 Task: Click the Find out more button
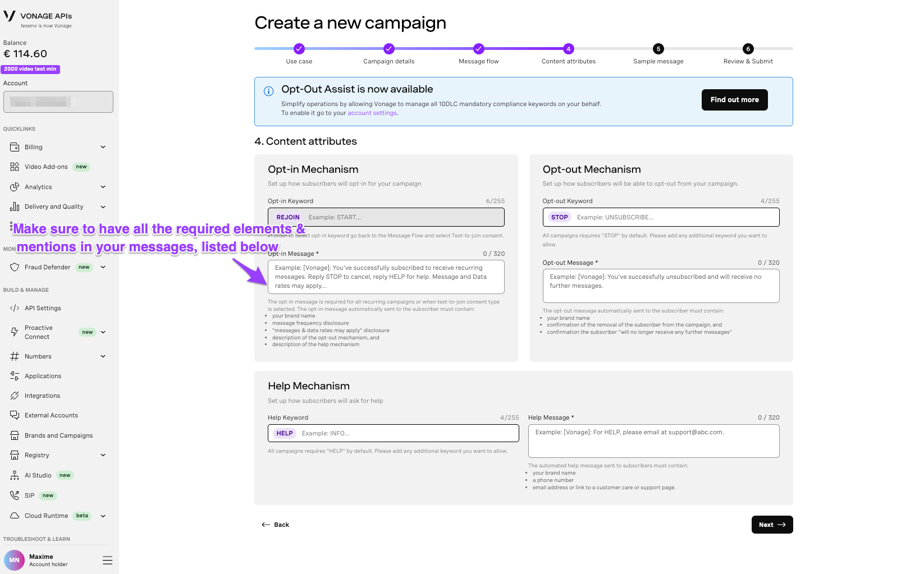click(x=735, y=100)
